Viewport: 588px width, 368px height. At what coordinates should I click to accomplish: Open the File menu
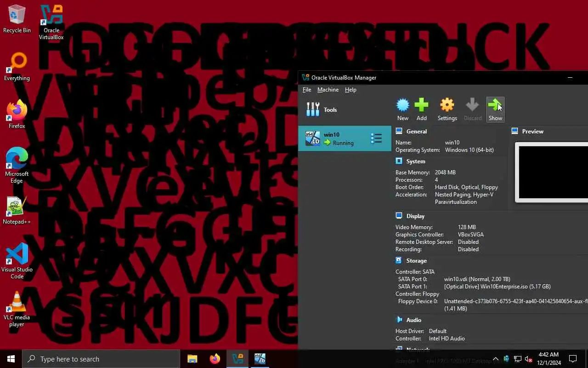click(307, 90)
